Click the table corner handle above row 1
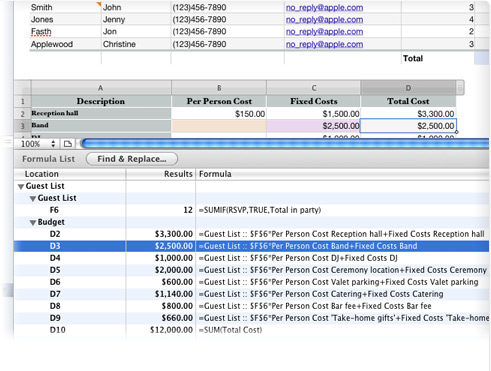 [23, 88]
